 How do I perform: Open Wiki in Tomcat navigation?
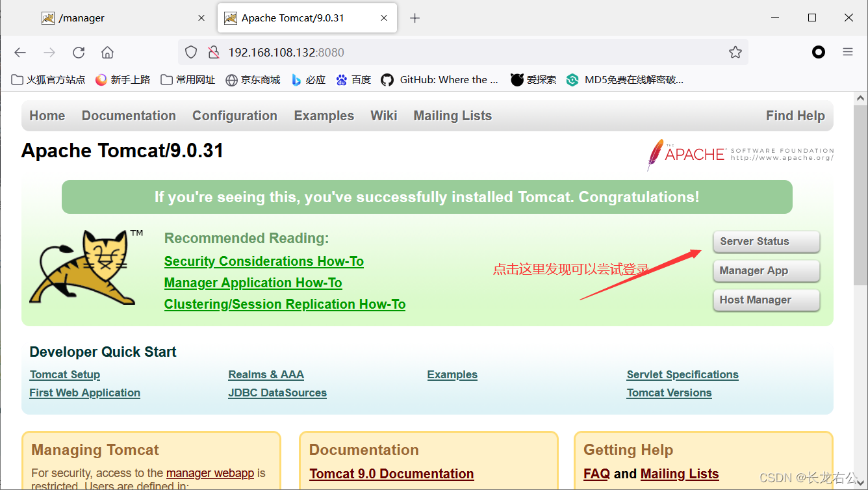[x=384, y=116]
